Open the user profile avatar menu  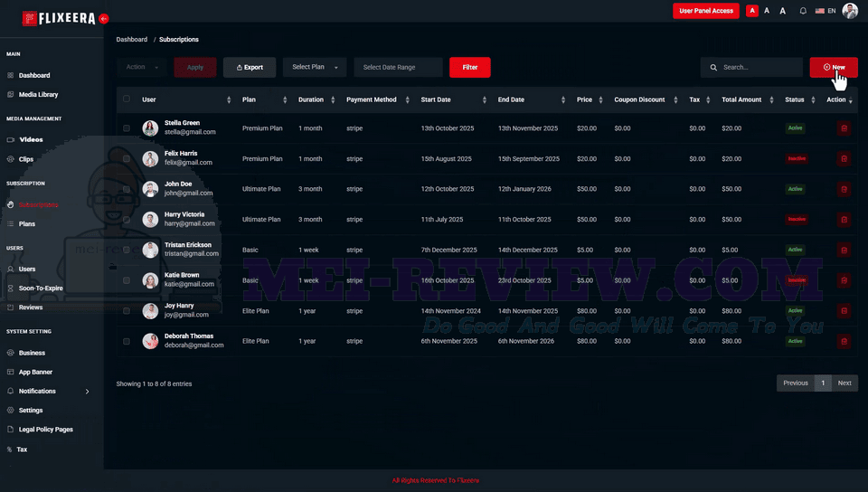coord(850,11)
